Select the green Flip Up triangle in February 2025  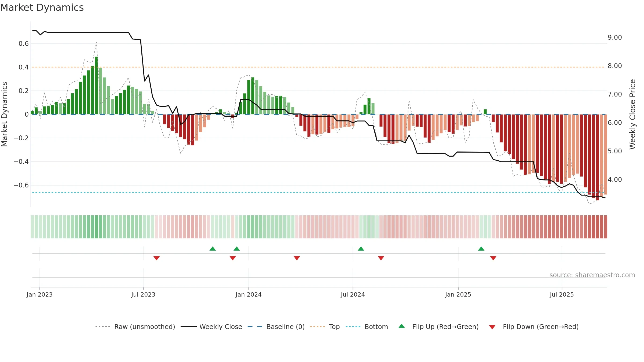(481, 249)
